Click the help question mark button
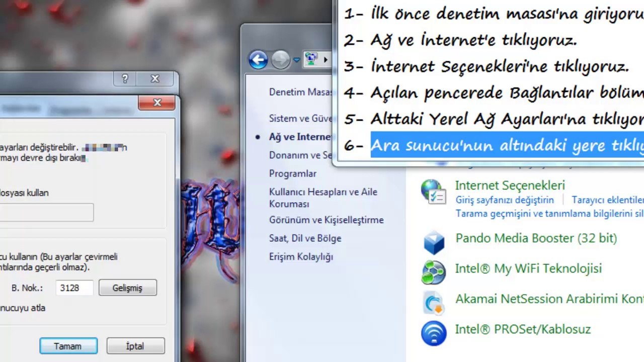 coord(125,79)
